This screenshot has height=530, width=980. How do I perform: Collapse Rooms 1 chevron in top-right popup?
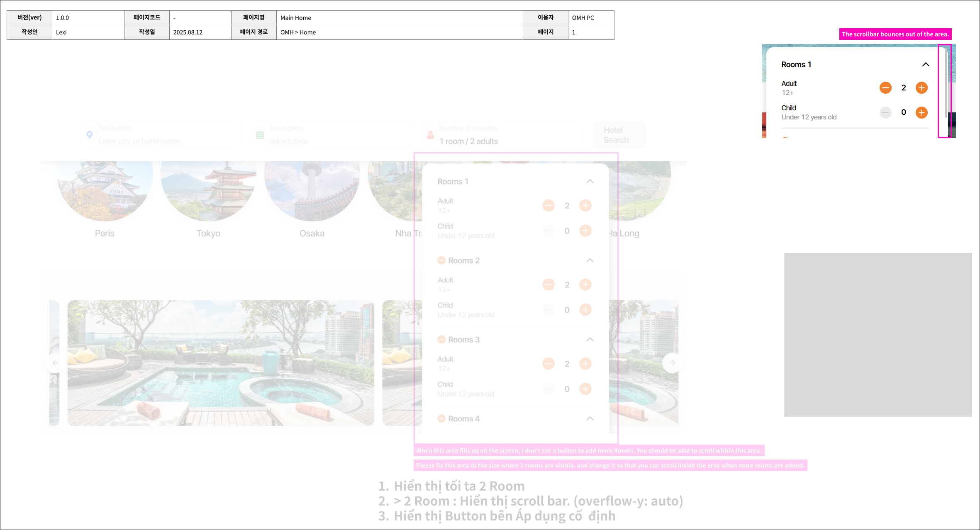926,64
